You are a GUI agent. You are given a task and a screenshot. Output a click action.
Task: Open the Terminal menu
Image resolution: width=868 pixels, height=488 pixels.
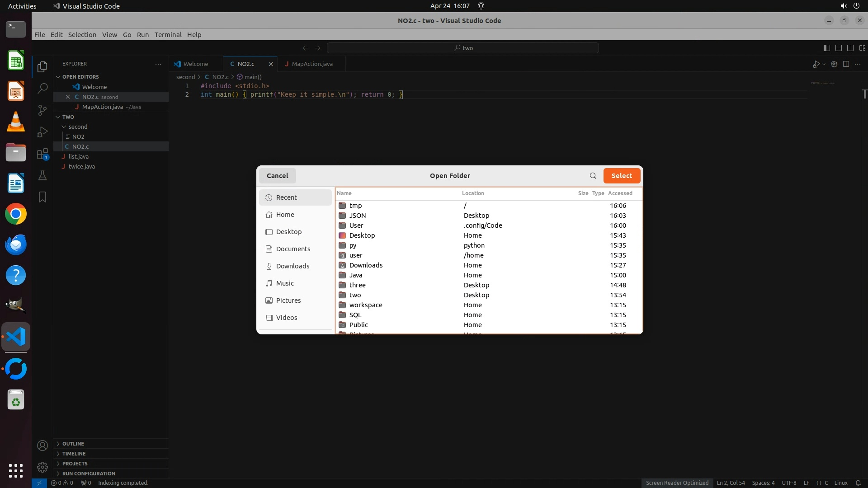pyautogui.click(x=168, y=35)
